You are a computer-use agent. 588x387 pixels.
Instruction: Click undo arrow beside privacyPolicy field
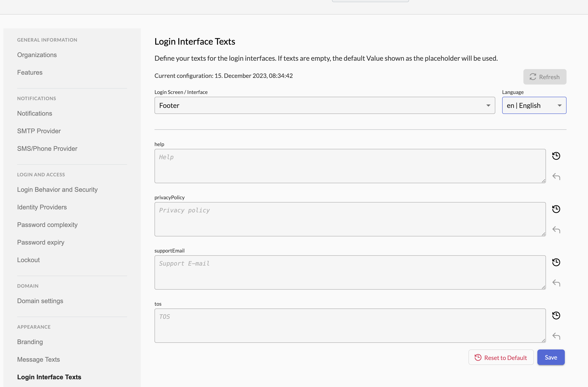(x=556, y=230)
